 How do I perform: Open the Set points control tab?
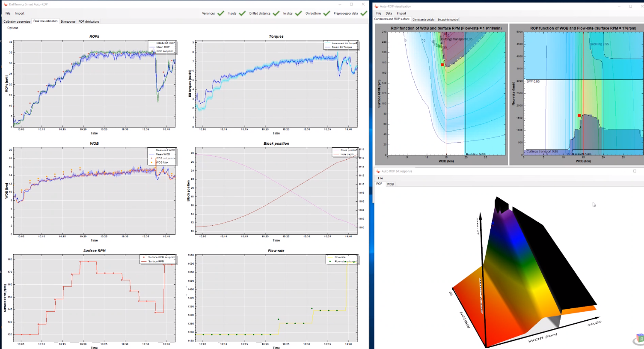pos(448,19)
